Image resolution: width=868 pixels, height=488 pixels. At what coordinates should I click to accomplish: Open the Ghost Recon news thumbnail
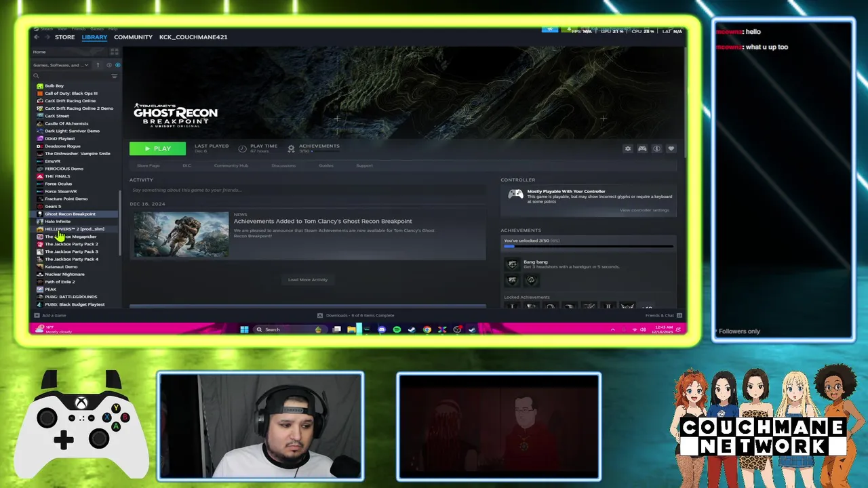(181, 235)
